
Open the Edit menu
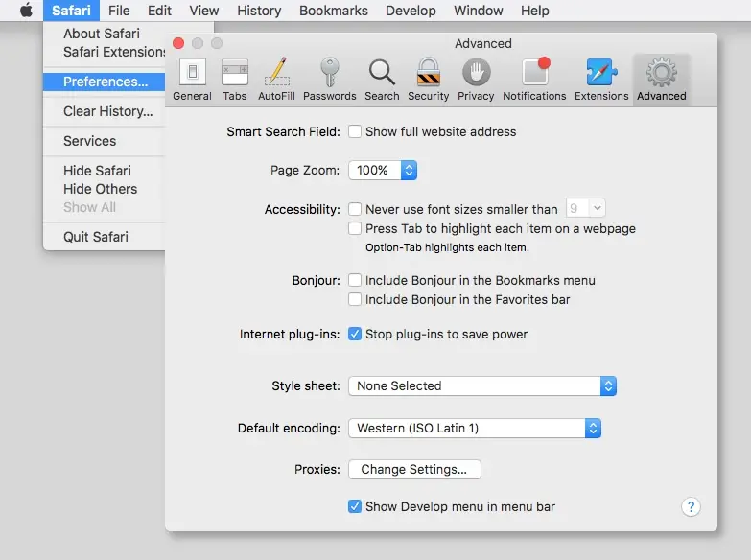tap(159, 10)
